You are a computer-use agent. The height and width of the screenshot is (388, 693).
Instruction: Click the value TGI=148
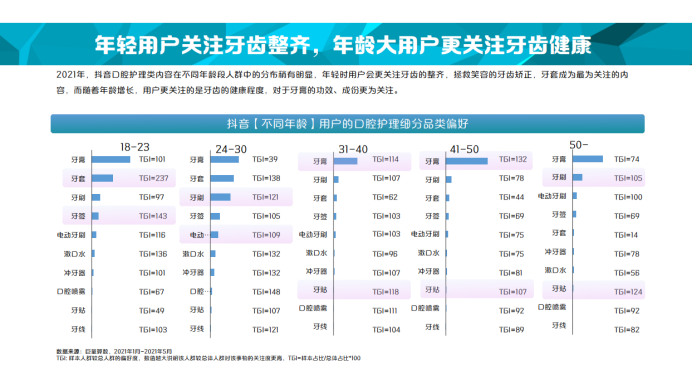coord(266,292)
